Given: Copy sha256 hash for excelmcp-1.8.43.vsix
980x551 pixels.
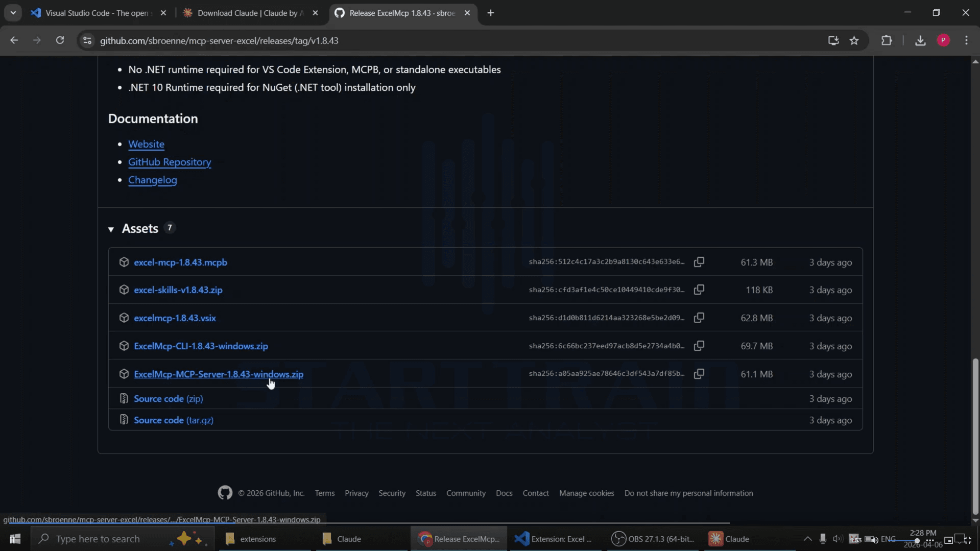Looking at the screenshot, I should coord(699,318).
